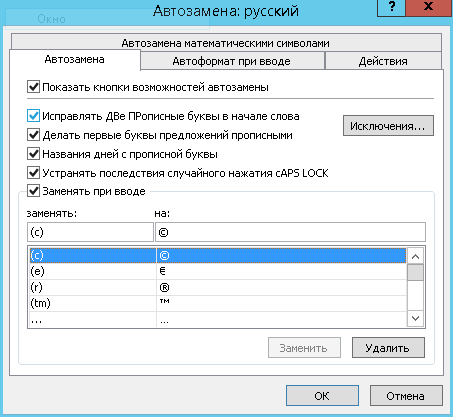Screen dimensions: 453x417
Task: Confirm with the OK button
Action: (322, 396)
